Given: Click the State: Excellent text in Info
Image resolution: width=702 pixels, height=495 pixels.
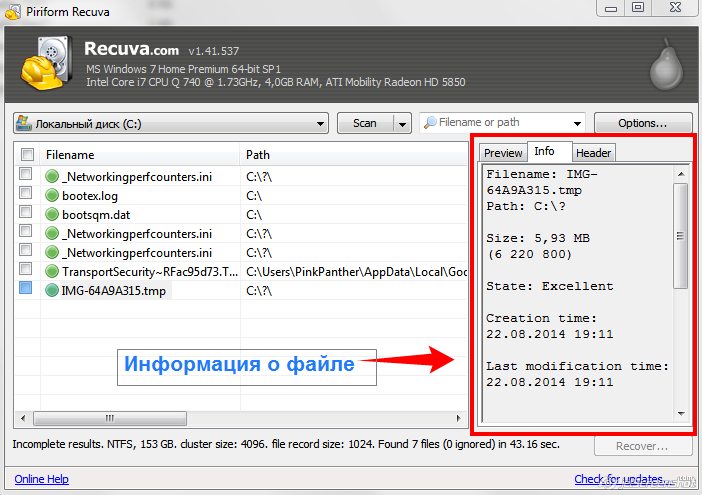Looking at the screenshot, I should 550,286.
